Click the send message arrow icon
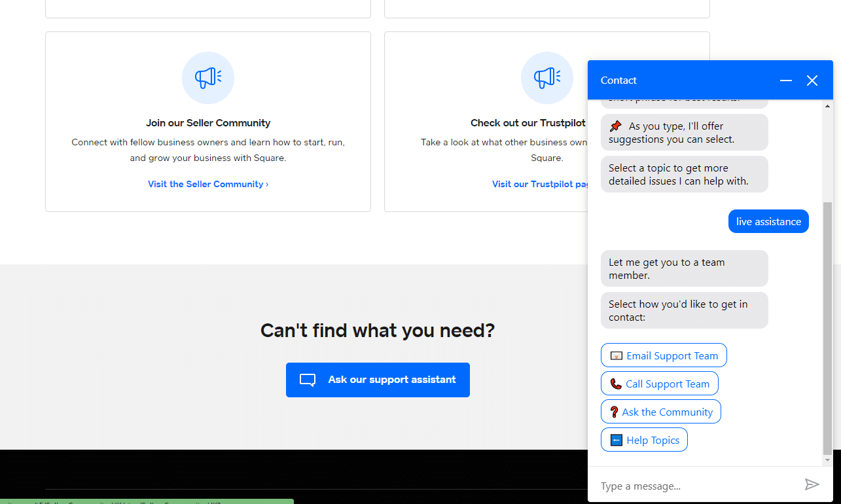This screenshot has height=504, width=841. coord(812,484)
